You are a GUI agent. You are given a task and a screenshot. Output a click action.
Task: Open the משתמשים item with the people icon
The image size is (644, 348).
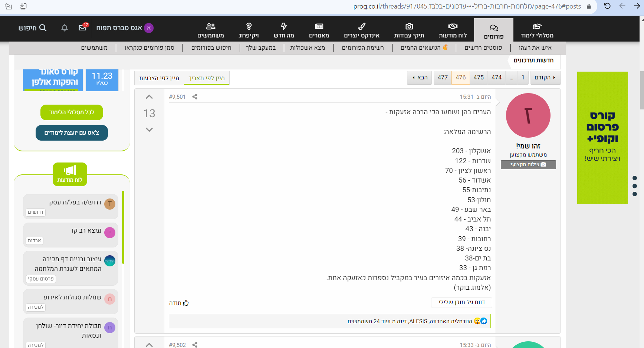(211, 30)
